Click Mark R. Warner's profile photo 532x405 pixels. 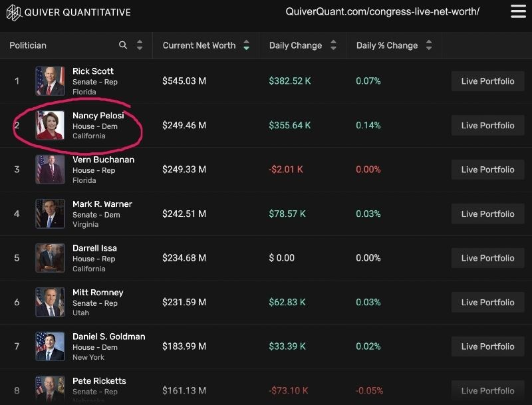tap(51, 213)
